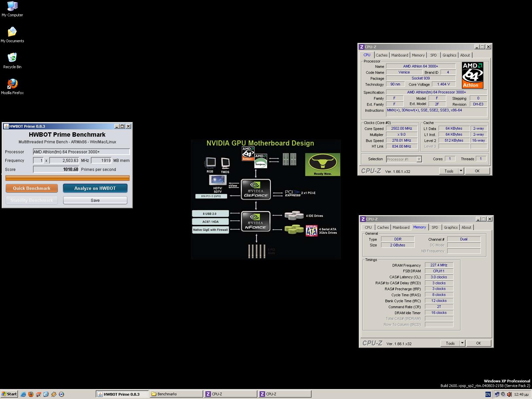Click OK in the upper CPU-Z window
The image size is (532, 399).
(477, 171)
